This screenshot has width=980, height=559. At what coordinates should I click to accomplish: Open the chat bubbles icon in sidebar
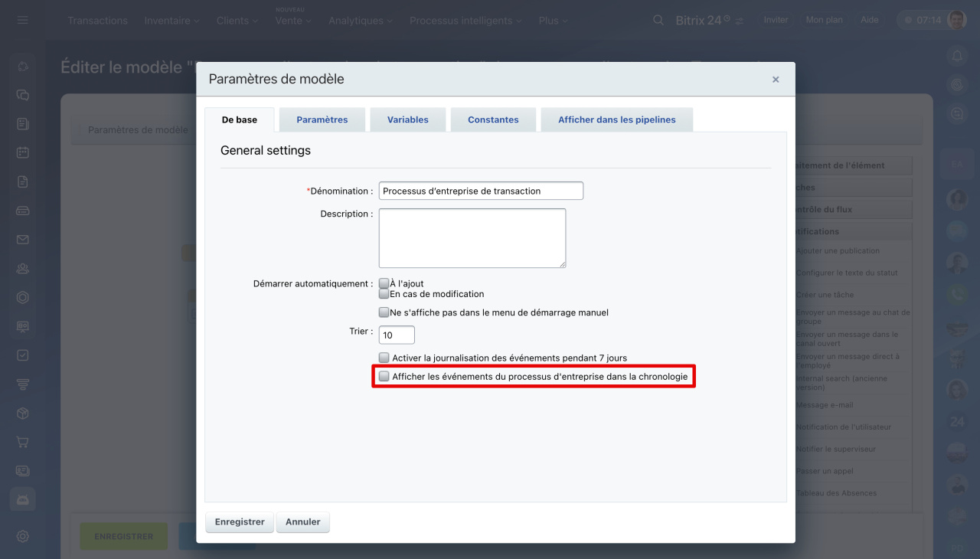(23, 95)
